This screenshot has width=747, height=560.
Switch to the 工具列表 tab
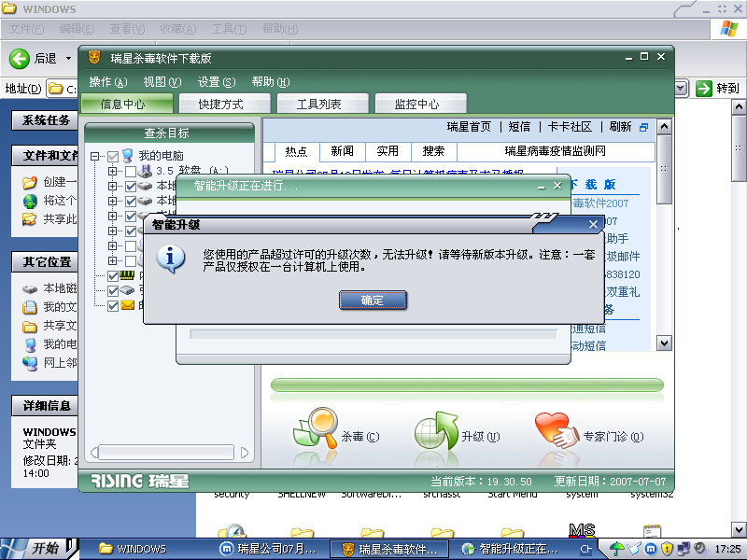coord(322,104)
